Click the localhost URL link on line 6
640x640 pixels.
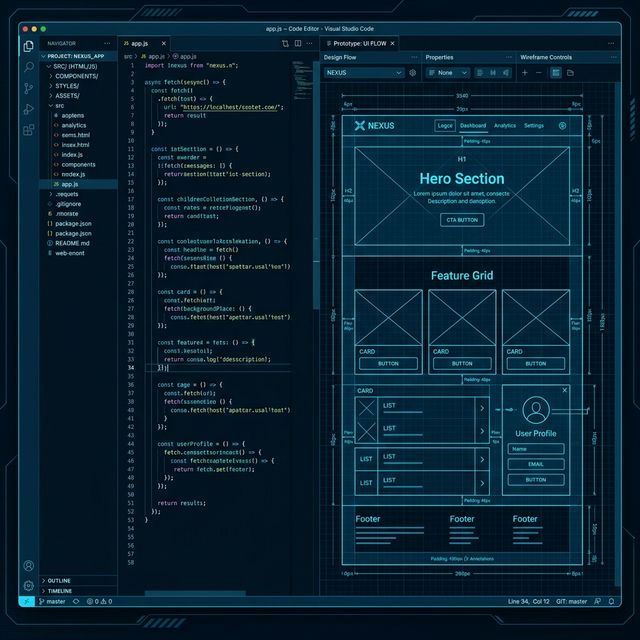229,107
